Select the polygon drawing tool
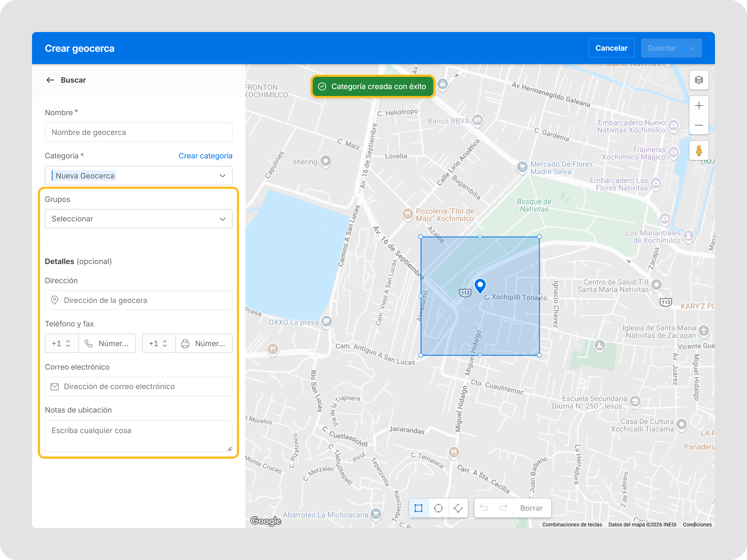The width and height of the screenshot is (747, 560). coord(458,508)
